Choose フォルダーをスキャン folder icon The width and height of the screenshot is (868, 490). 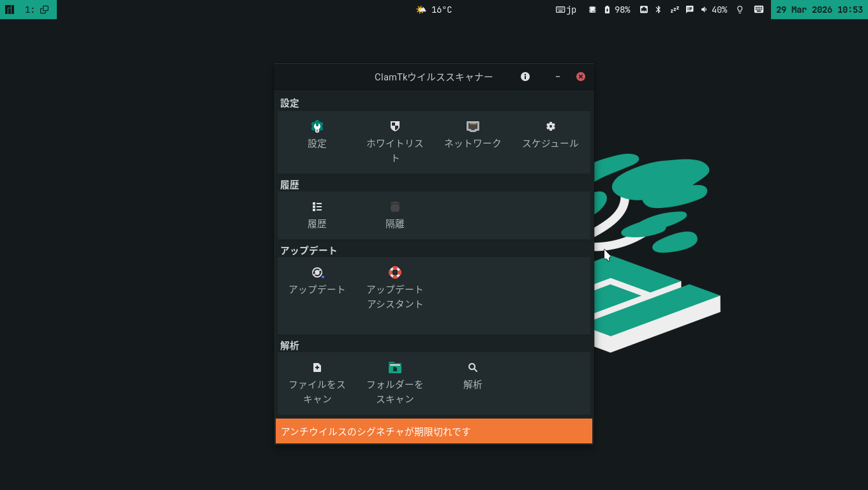pos(395,367)
